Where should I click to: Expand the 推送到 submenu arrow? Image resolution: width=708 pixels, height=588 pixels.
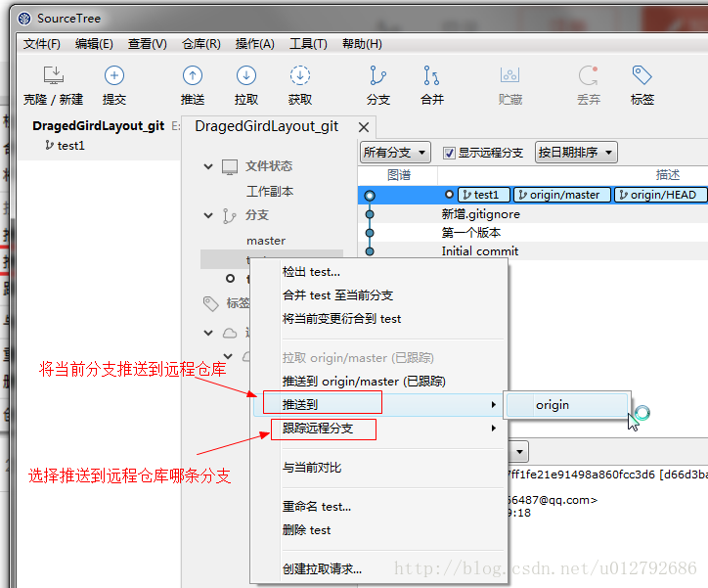coord(494,405)
